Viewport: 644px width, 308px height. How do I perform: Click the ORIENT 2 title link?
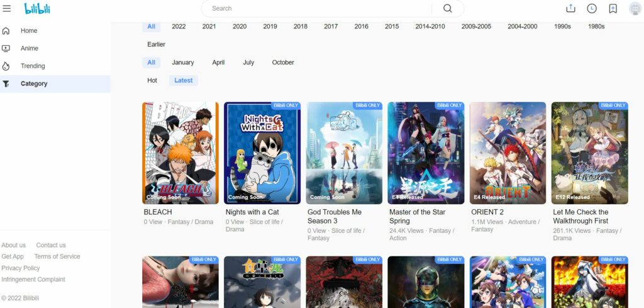487,212
